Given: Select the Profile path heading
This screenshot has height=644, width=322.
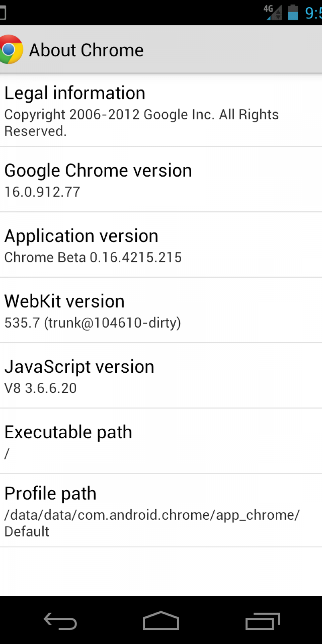Looking at the screenshot, I should [x=50, y=493].
